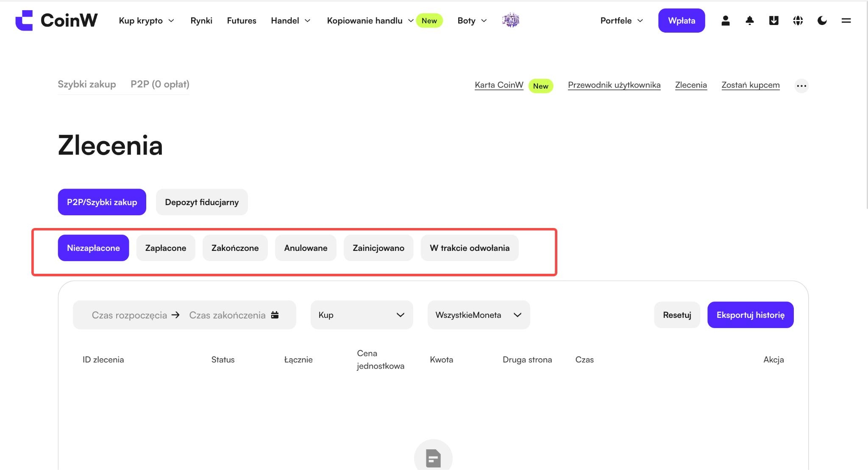This screenshot has height=470, width=868.
Task: Select the P2P/Szybki zakup orders tab
Action: tap(102, 202)
